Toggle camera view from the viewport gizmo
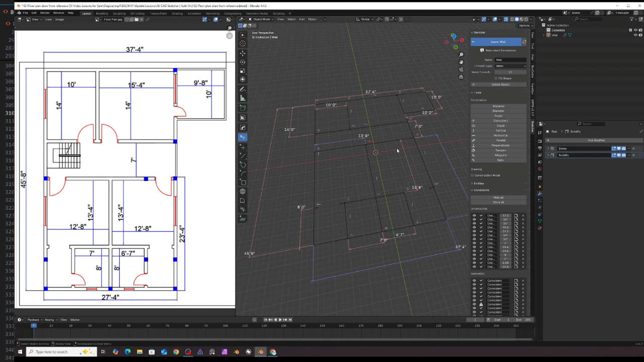Image resolution: width=644 pixels, height=362 pixels. point(461,69)
